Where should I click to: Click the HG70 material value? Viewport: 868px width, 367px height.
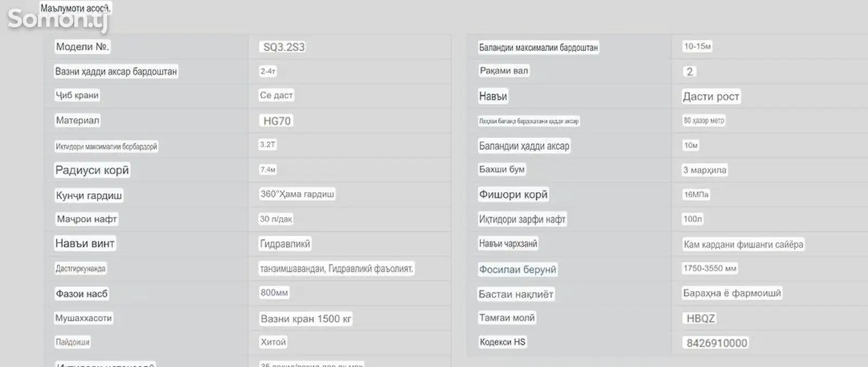pyautogui.click(x=277, y=121)
